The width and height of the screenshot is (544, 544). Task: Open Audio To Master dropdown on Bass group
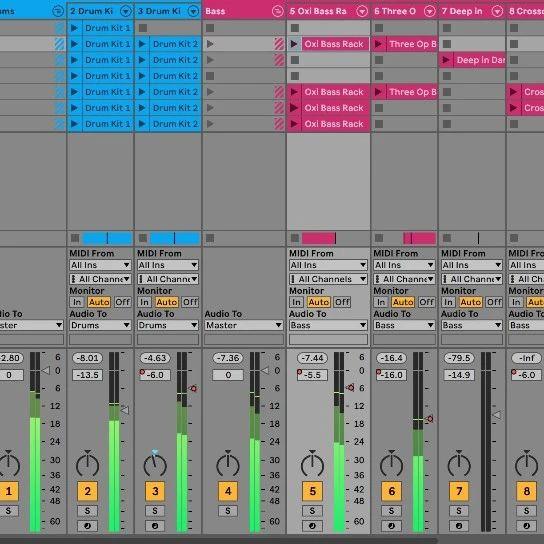click(x=244, y=325)
